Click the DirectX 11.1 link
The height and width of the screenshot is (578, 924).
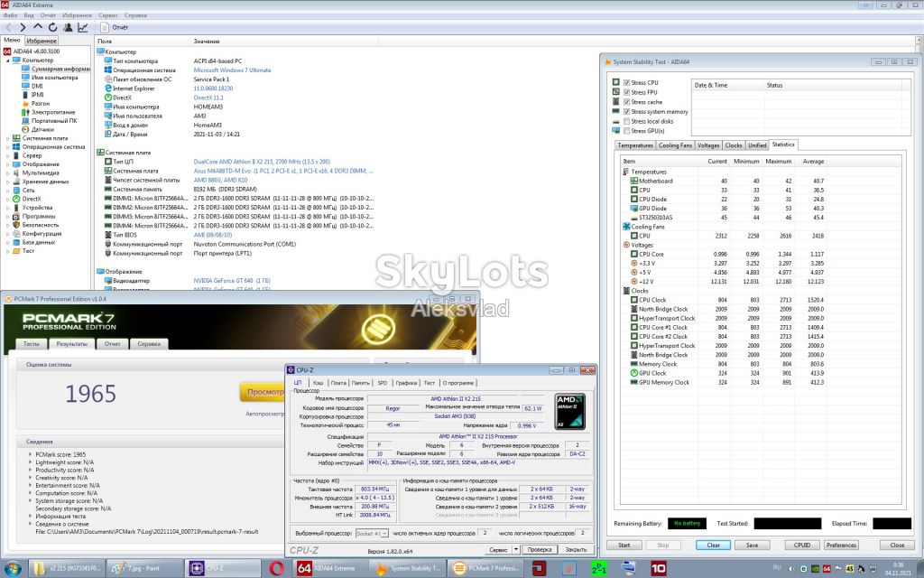208,98
